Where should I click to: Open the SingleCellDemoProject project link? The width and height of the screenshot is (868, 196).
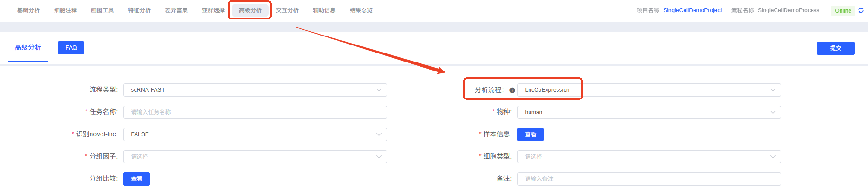pos(692,10)
